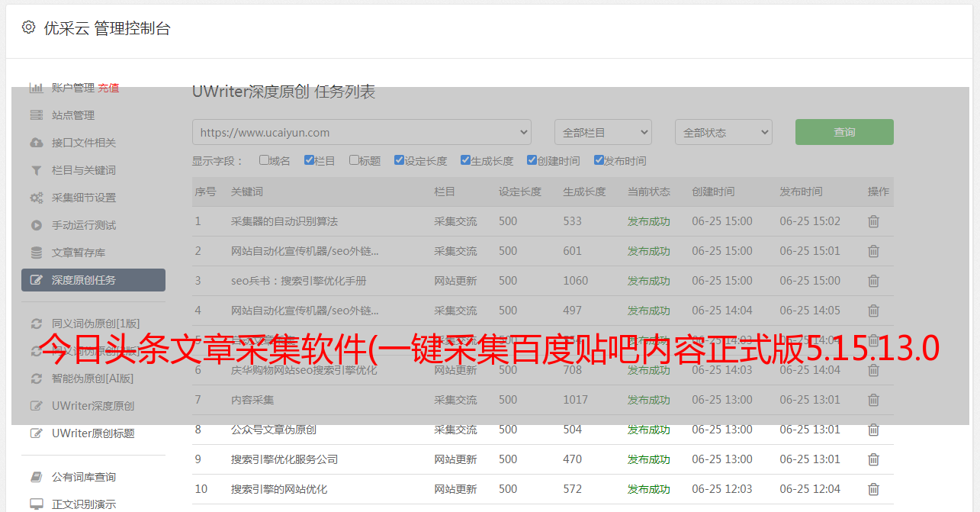Delete row 1 采集器的自动识别算法
Viewport: 980px width, 512px height.
coord(874,221)
